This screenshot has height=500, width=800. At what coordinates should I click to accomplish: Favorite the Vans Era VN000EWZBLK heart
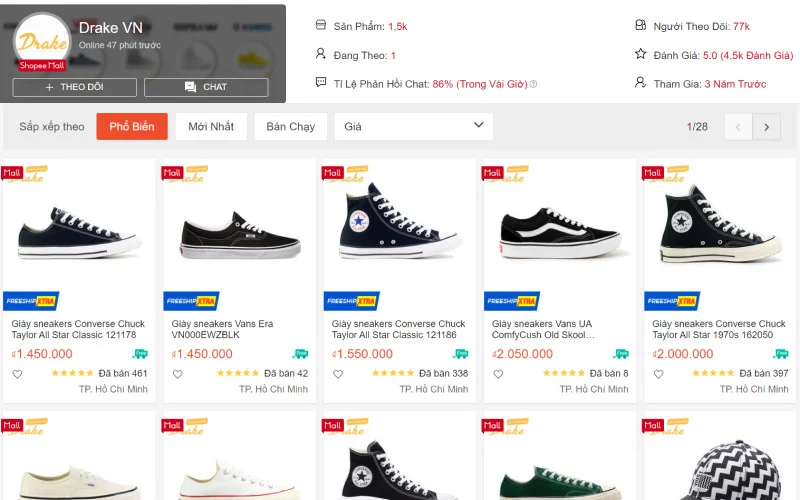pyautogui.click(x=177, y=374)
